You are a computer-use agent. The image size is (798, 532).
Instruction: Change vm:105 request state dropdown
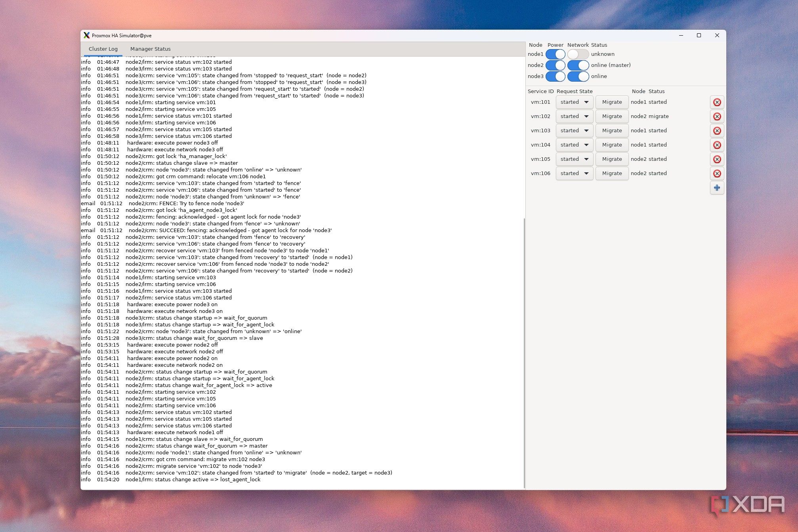574,159
